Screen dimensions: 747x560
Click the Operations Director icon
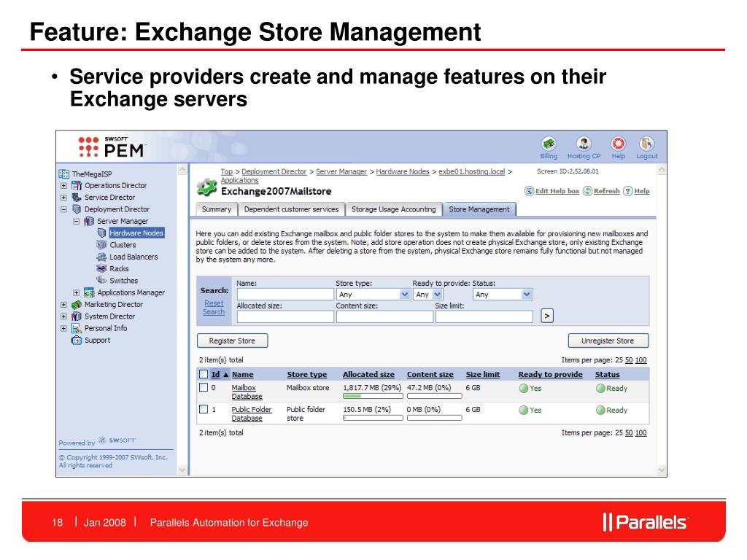tap(77, 186)
